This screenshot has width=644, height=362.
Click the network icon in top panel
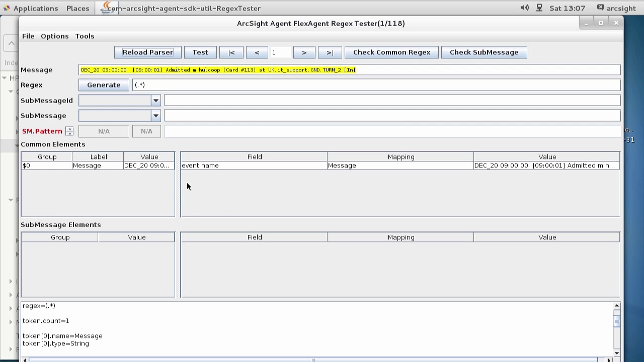(539, 8)
